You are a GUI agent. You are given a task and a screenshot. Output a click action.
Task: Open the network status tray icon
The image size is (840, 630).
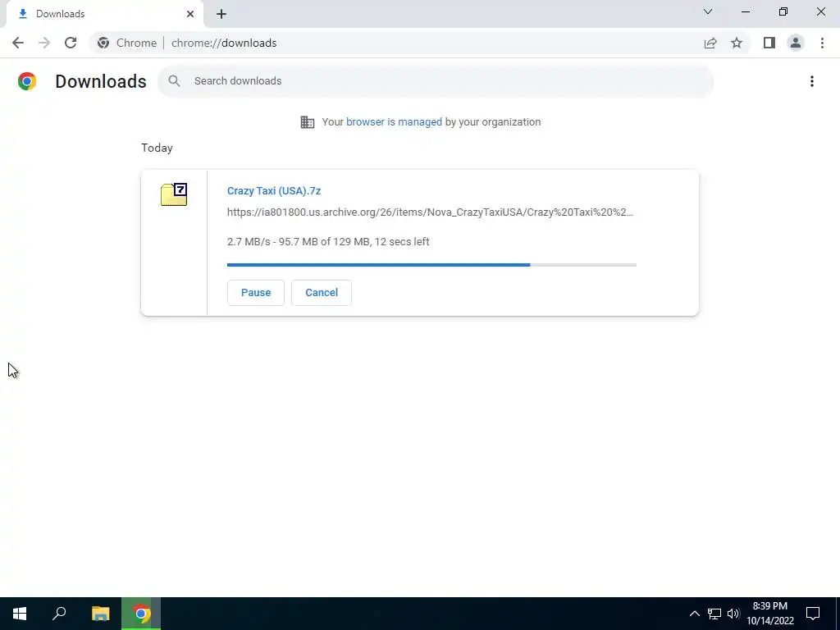pos(714,614)
